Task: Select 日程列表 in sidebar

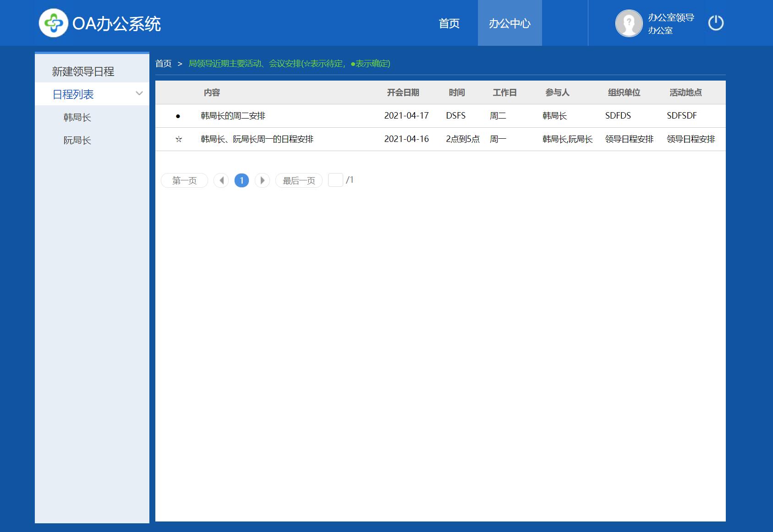Action: click(x=73, y=94)
